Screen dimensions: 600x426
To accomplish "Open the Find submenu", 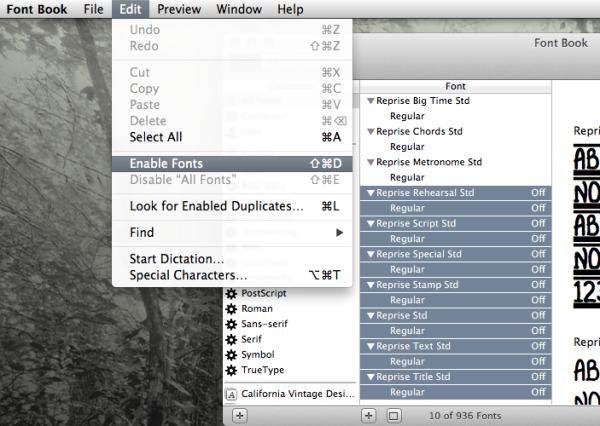I will click(232, 232).
